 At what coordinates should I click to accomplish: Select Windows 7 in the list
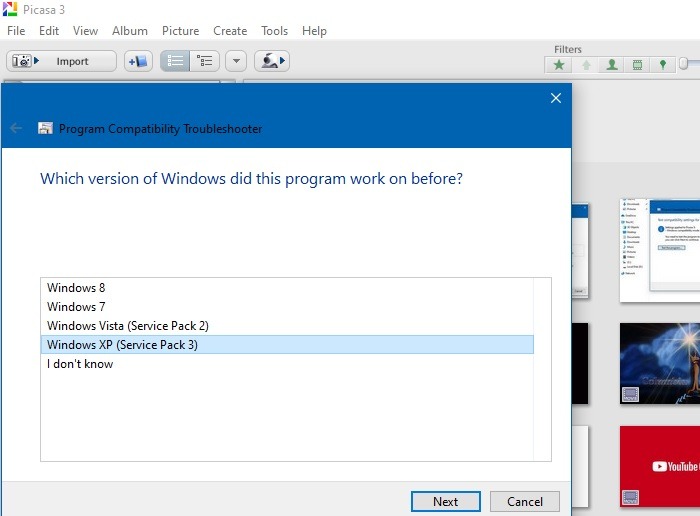point(287,307)
